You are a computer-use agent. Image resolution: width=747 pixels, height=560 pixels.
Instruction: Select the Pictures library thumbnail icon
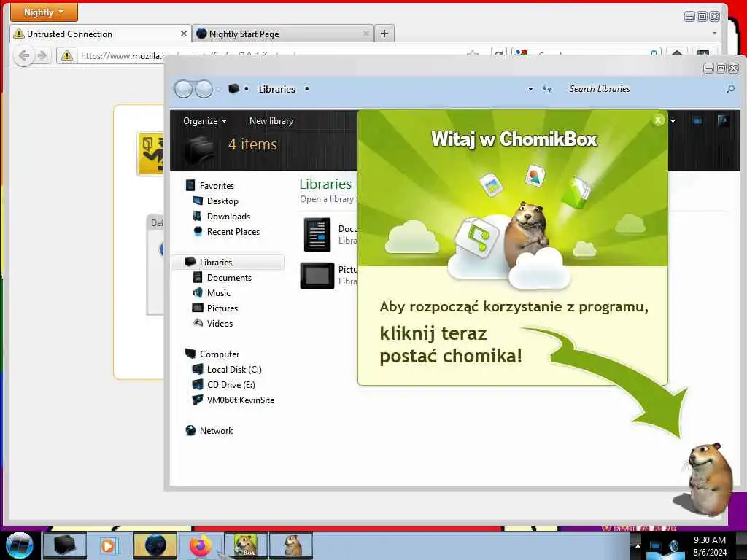(x=317, y=275)
